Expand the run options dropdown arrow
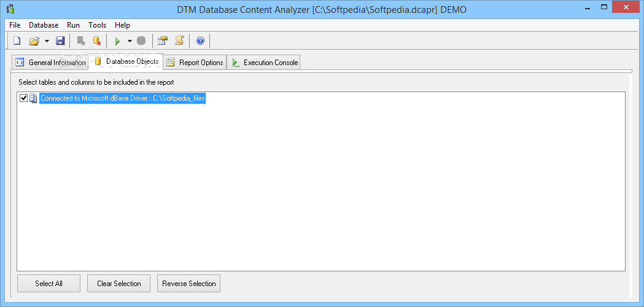Screen dimensions: 644x307 point(130,41)
